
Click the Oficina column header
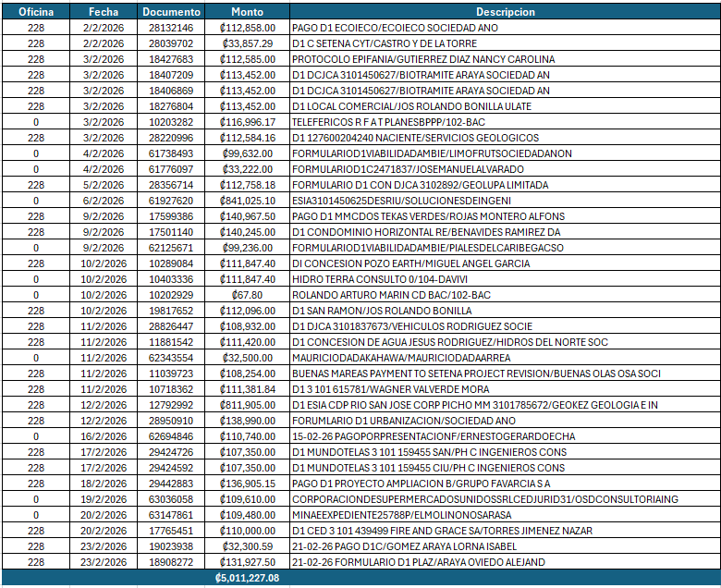[36, 12]
